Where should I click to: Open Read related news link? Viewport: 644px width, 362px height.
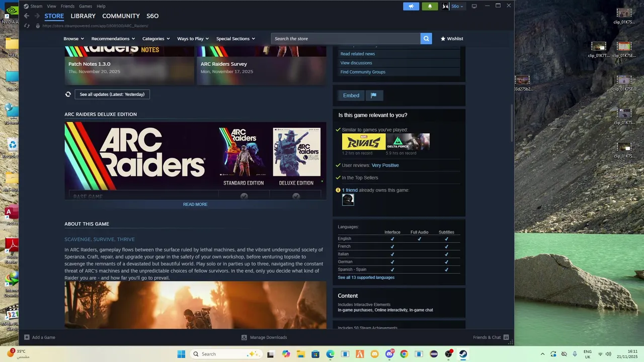click(x=358, y=54)
